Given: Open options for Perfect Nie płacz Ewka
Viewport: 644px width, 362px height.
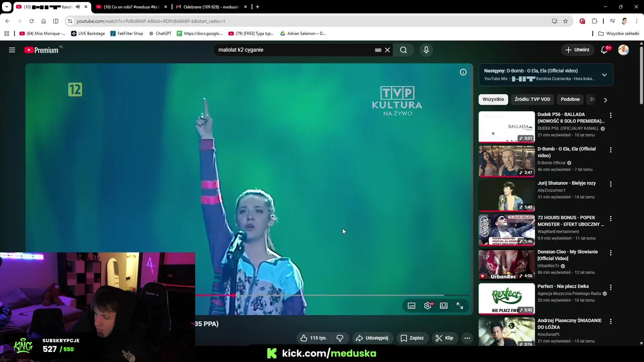Looking at the screenshot, I should point(611,287).
